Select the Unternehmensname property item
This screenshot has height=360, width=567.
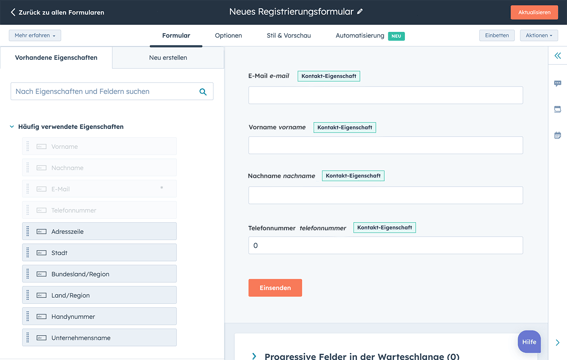pos(99,338)
